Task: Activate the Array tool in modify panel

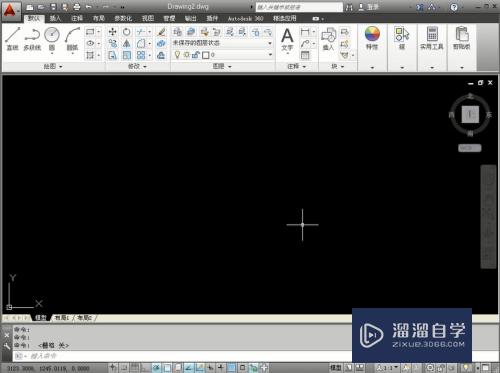Action: tap(141, 55)
